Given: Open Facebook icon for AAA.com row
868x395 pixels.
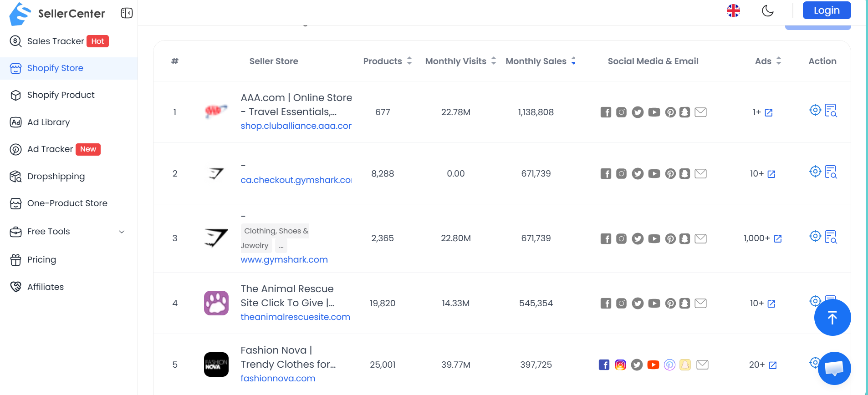Looking at the screenshot, I should click(606, 112).
